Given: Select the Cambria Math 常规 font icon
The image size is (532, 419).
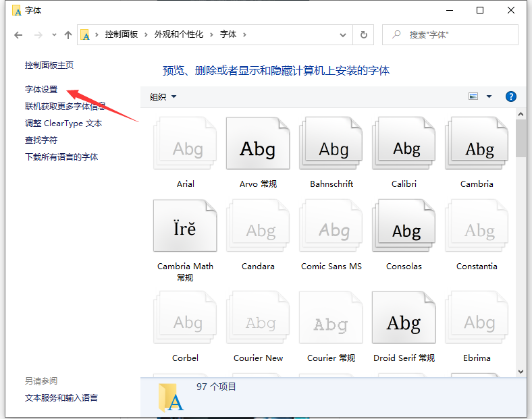Looking at the screenshot, I should 185,225.
